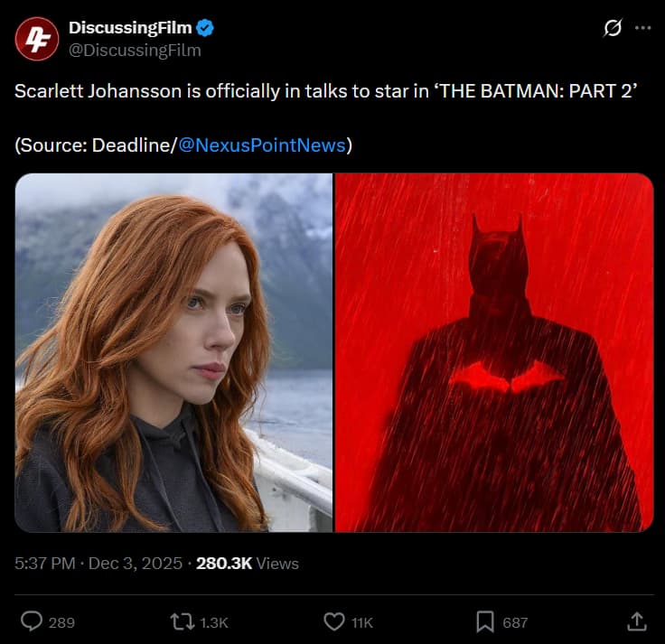
Task: Click the 11K likes count
Action: coord(362,622)
